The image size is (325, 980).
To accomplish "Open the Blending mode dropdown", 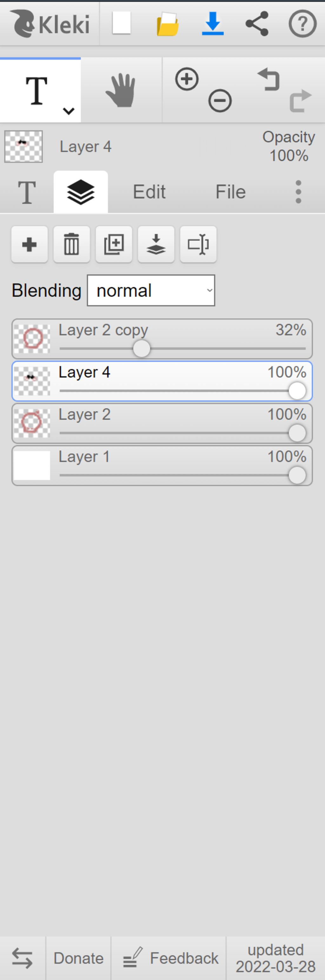I will tap(151, 290).
